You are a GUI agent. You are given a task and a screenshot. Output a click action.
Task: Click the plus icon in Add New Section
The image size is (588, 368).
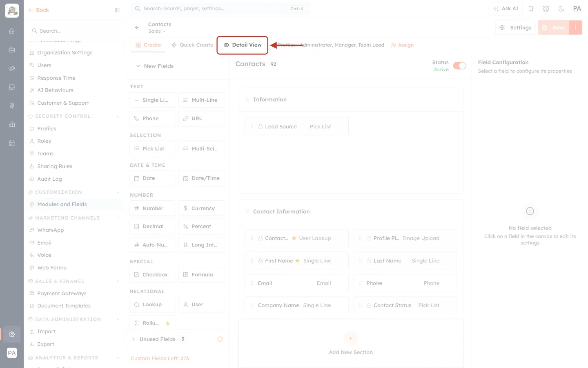(351, 338)
